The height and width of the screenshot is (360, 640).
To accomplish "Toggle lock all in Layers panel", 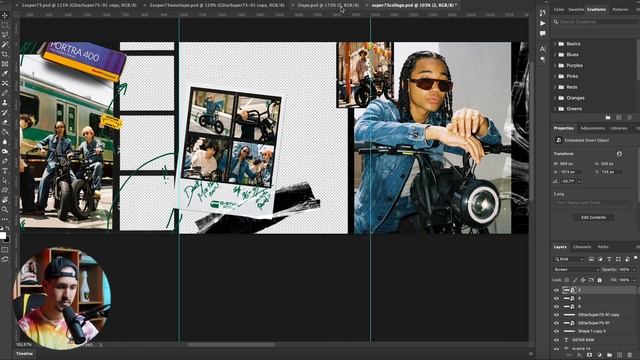I will [x=600, y=280].
